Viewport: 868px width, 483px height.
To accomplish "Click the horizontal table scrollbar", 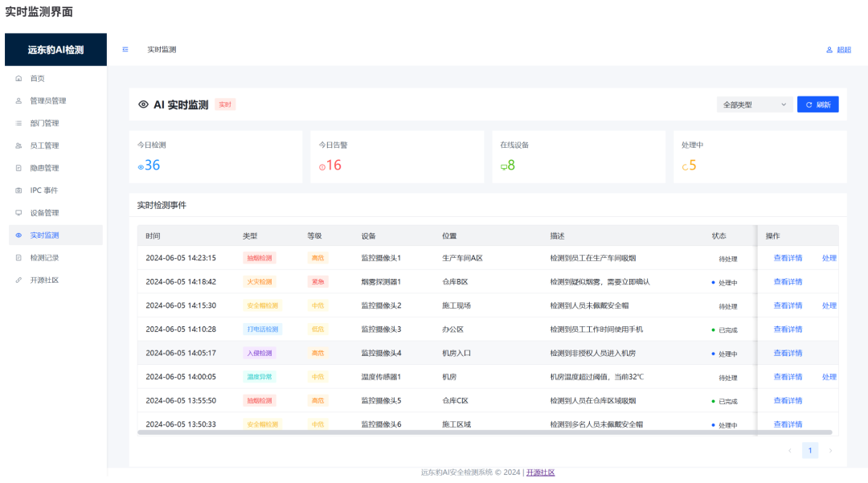I will click(x=485, y=432).
